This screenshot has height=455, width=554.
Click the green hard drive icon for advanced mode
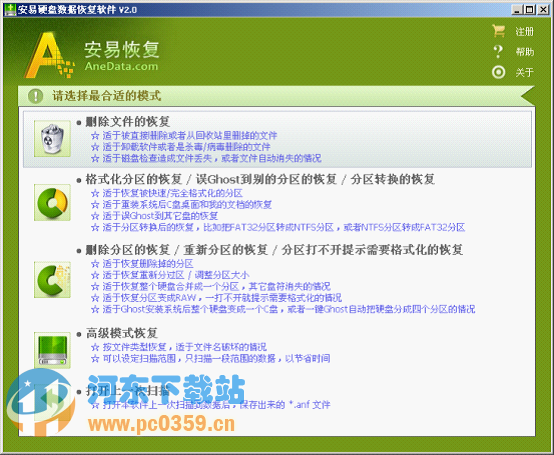52,350
